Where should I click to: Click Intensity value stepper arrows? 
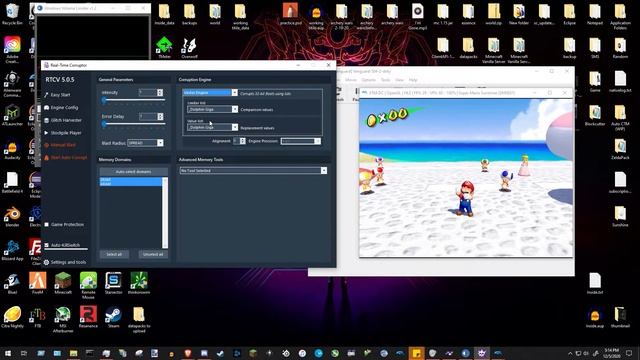[160, 93]
